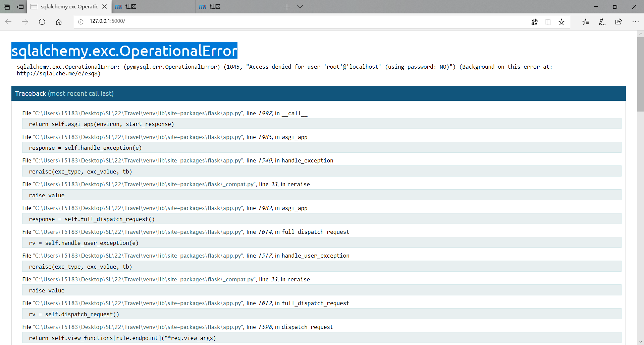The height and width of the screenshot is (345, 644).
Task: Click the browser Back arrow
Action: click(x=8, y=22)
